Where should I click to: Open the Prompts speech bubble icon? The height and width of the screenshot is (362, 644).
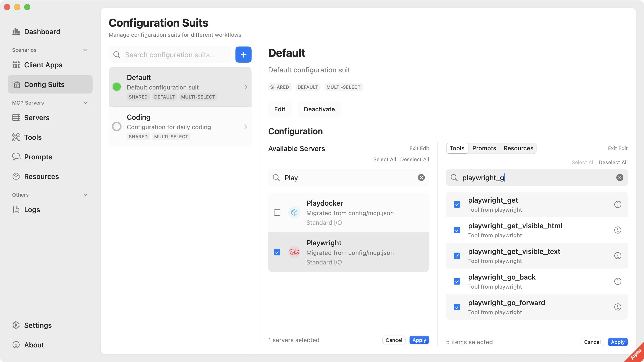(x=16, y=157)
